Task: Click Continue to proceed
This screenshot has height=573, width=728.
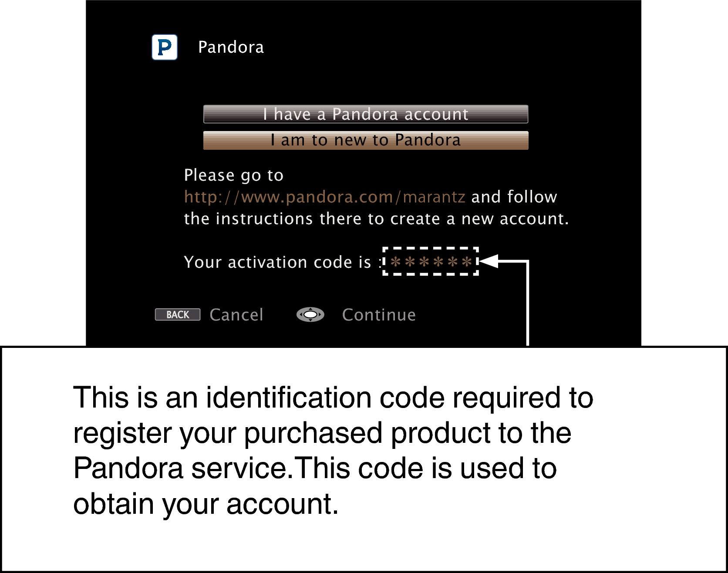Action: (x=378, y=314)
